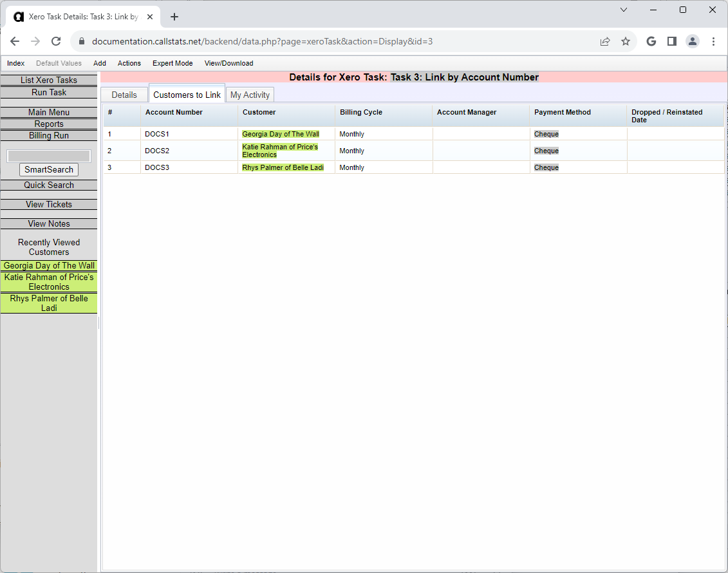Click the Google G extension icon
This screenshot has height=573, width=728.
pyautogui.click(x=651, y=41)
